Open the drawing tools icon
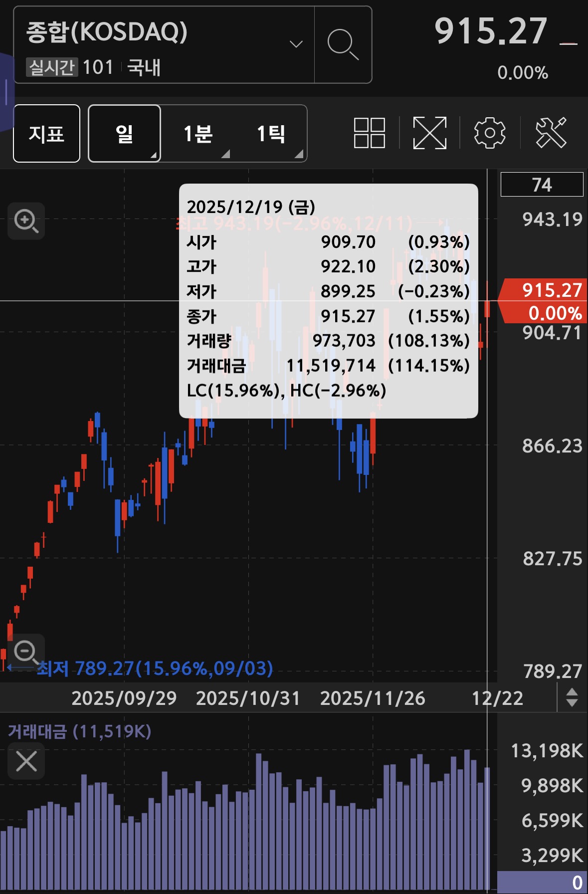 [x=551, y=133]
